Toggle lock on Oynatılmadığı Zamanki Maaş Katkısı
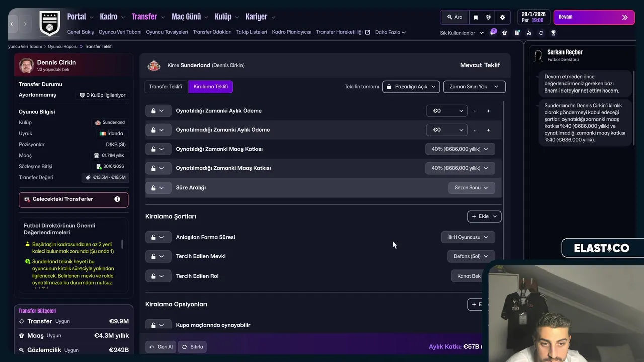This screenshot has height=362, width=644. (157, 168)
